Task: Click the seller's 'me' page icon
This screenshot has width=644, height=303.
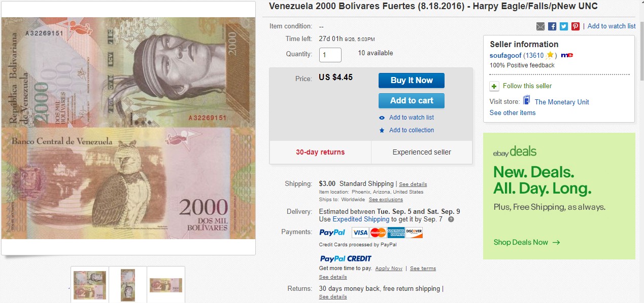Action: (x=567, y=55)
